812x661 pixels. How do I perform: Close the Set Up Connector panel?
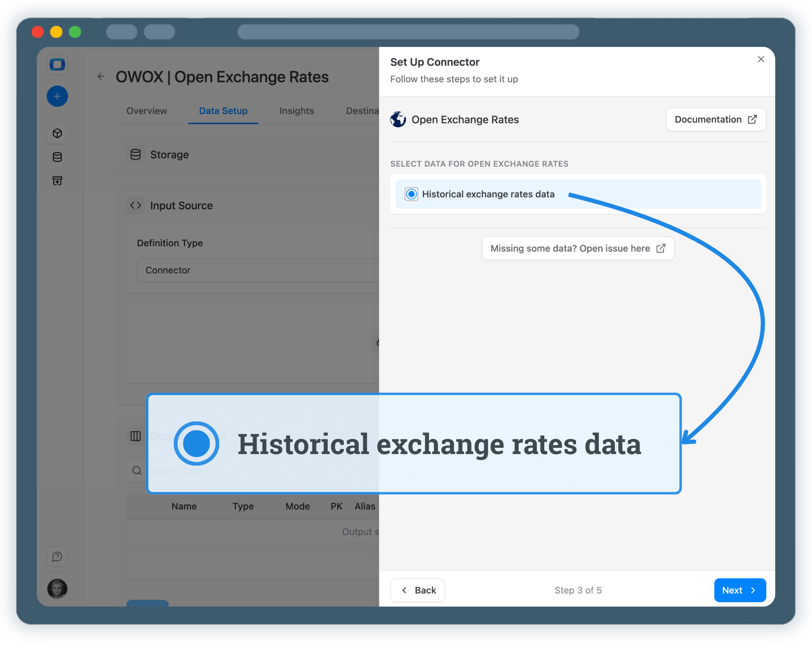click(x=760, y=59)
